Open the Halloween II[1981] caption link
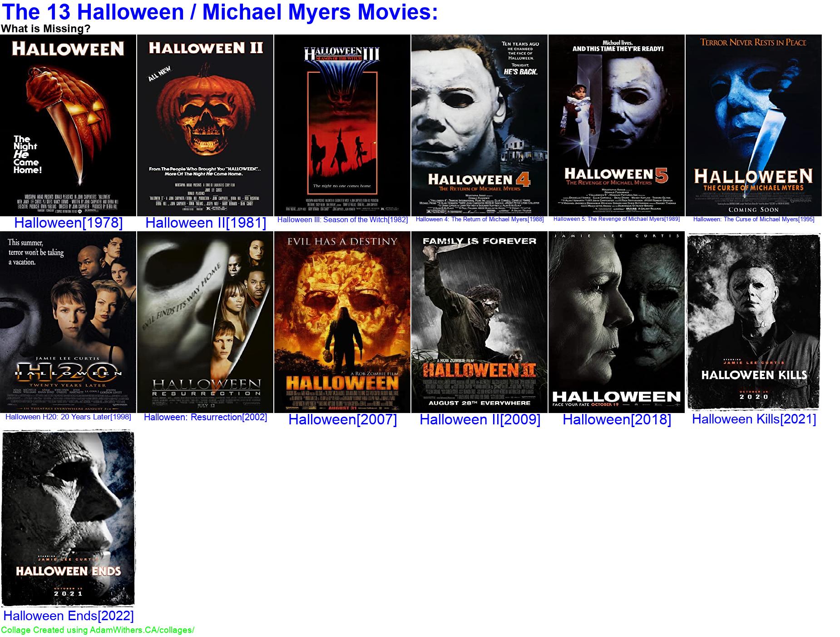Screen dimensions: 840x637 coord(206,223)
